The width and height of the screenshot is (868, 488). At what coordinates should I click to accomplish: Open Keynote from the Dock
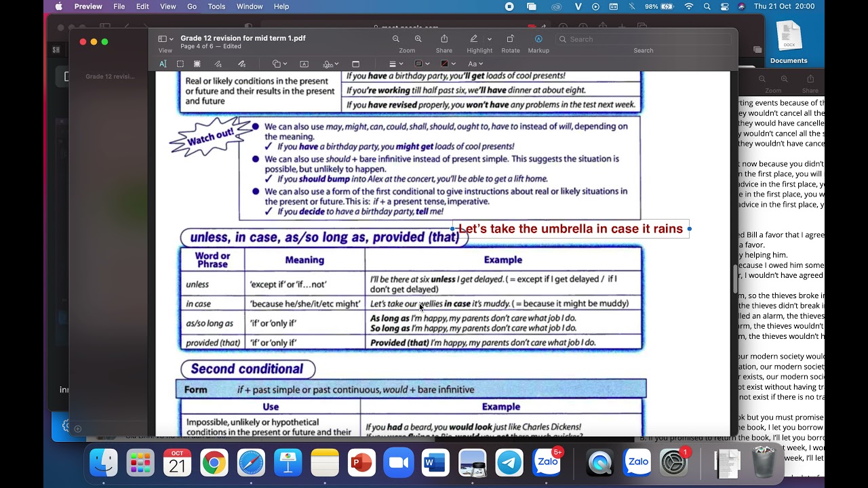288,463
